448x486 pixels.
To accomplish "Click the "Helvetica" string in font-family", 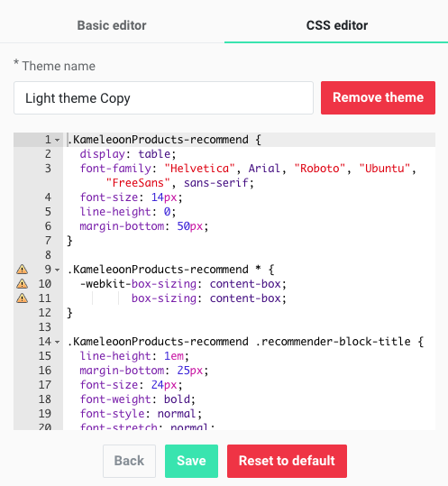I will 200,169.
